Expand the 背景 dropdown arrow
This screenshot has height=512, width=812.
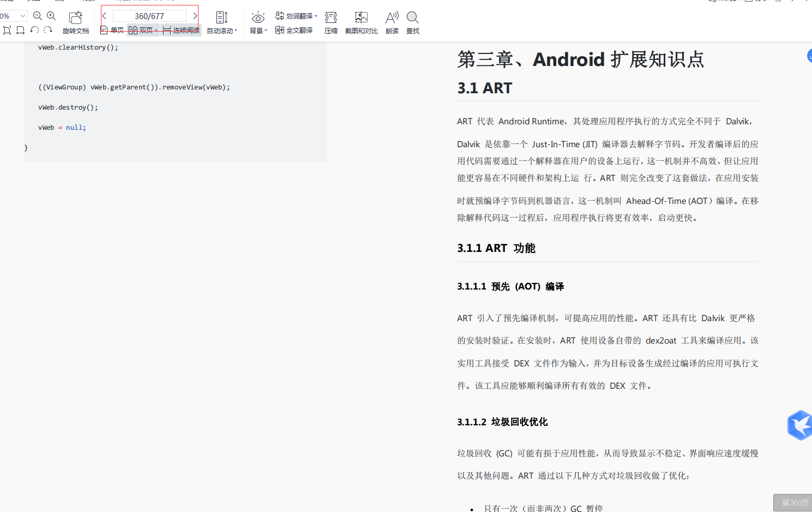click(266, 31)
